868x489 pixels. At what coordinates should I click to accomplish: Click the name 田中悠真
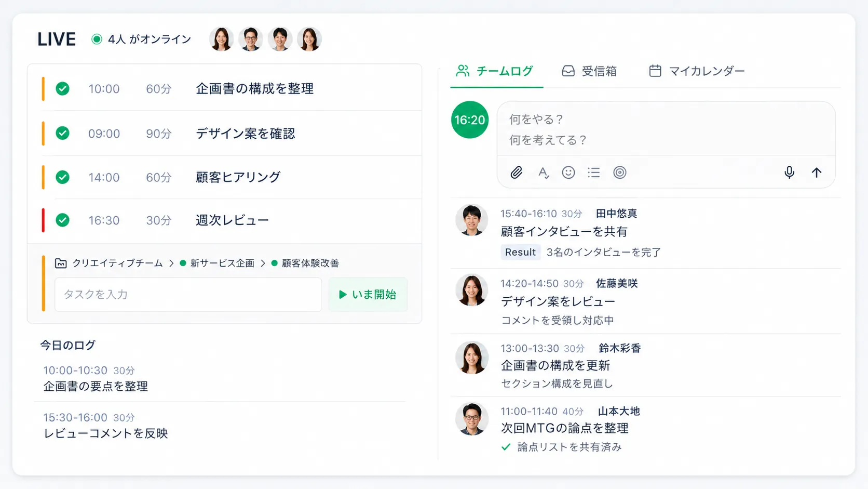616,214
